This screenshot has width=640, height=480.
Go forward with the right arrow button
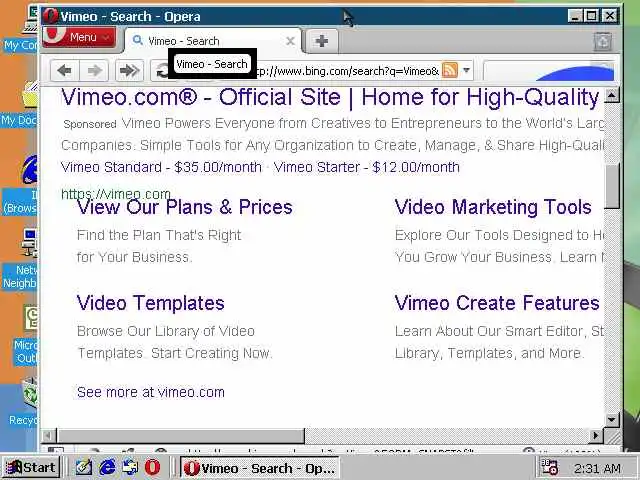(94, 71)
